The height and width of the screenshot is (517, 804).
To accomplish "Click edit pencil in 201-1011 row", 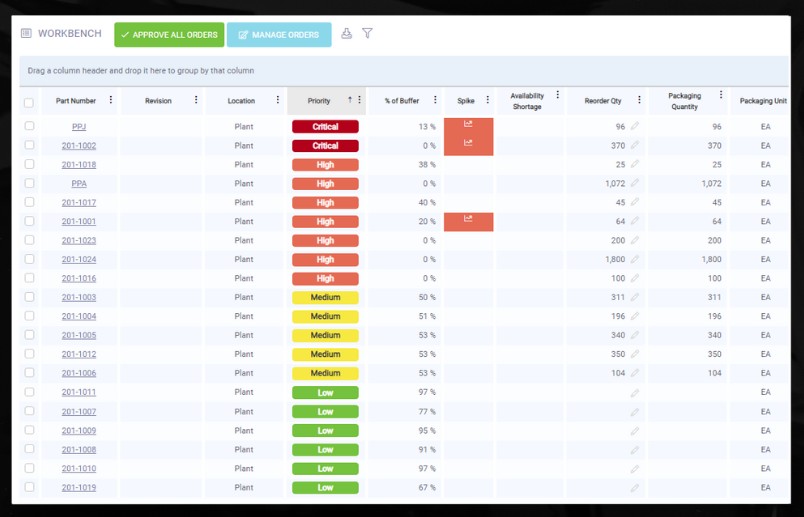I will (x=635, y=393).
